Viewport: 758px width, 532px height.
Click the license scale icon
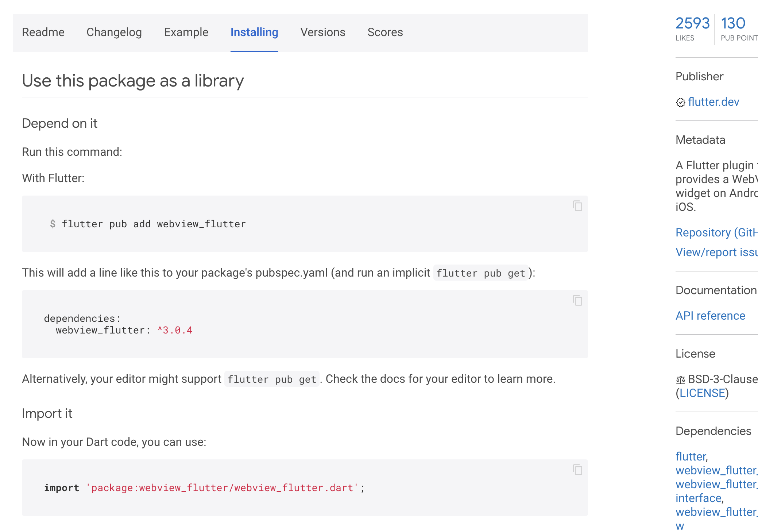click(680, 380)
